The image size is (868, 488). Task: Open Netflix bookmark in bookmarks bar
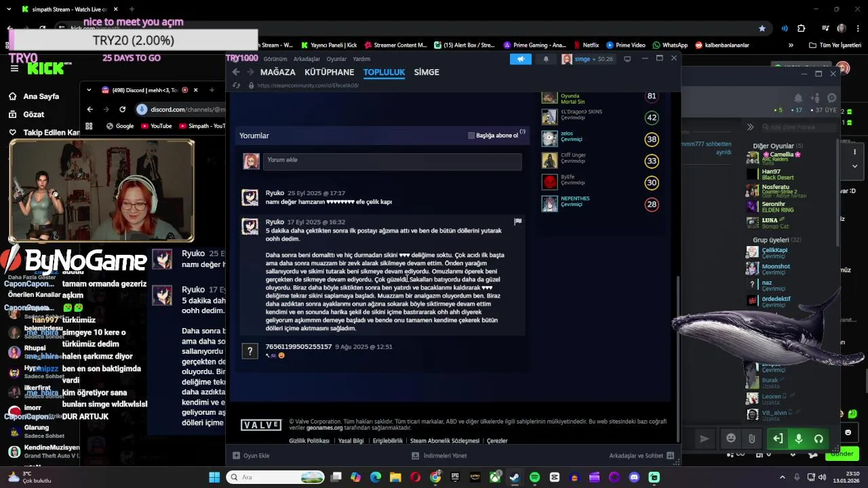pos(585,45)
